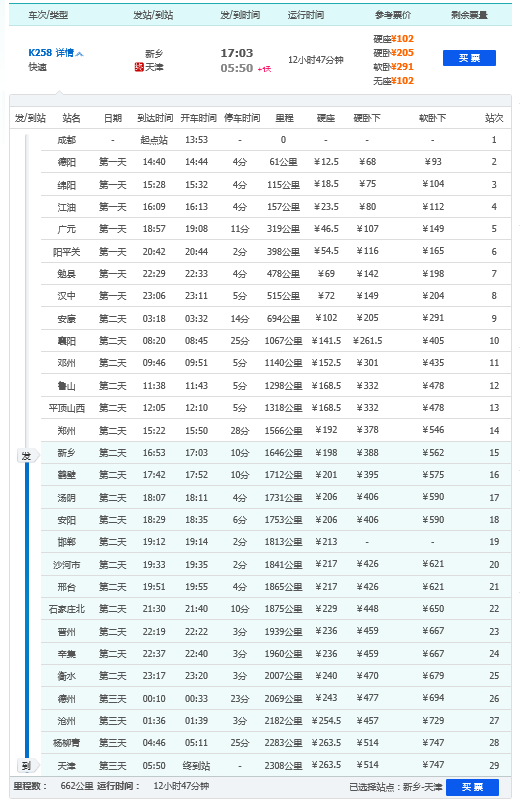Click the 硬座¥102 price

(393, 39)
